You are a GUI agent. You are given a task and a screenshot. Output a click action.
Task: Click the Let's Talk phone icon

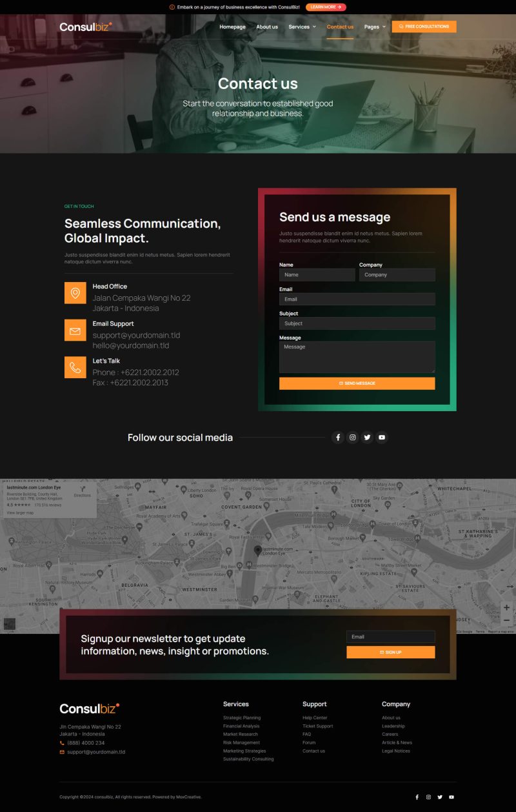pyautogui.click(x=75, y=367)
